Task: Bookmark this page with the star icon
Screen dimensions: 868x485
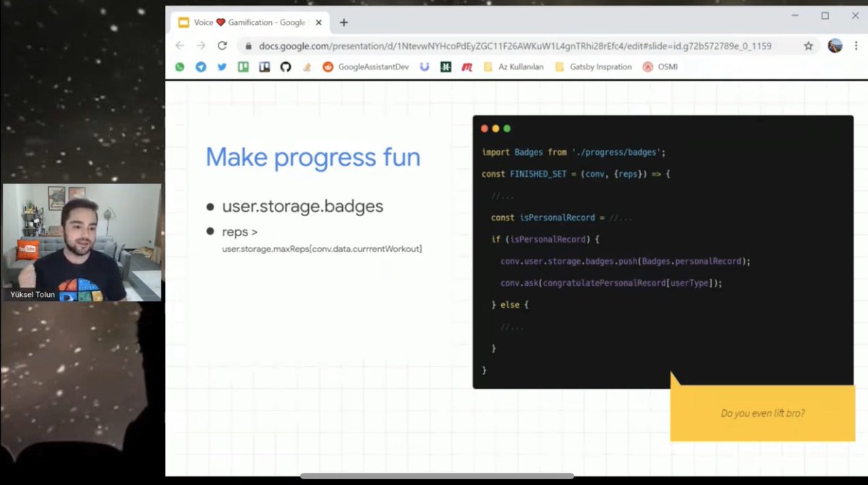Action: tap(809, 46)
